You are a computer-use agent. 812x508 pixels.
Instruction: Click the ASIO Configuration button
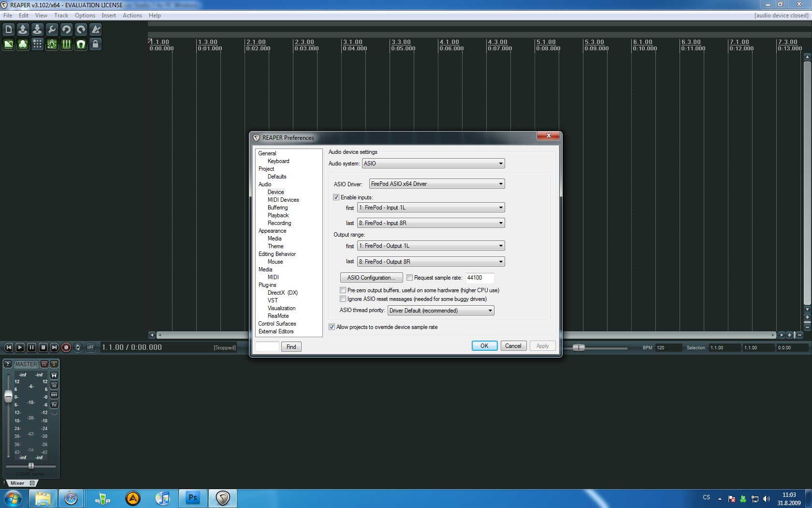click(x=371, y=278)
